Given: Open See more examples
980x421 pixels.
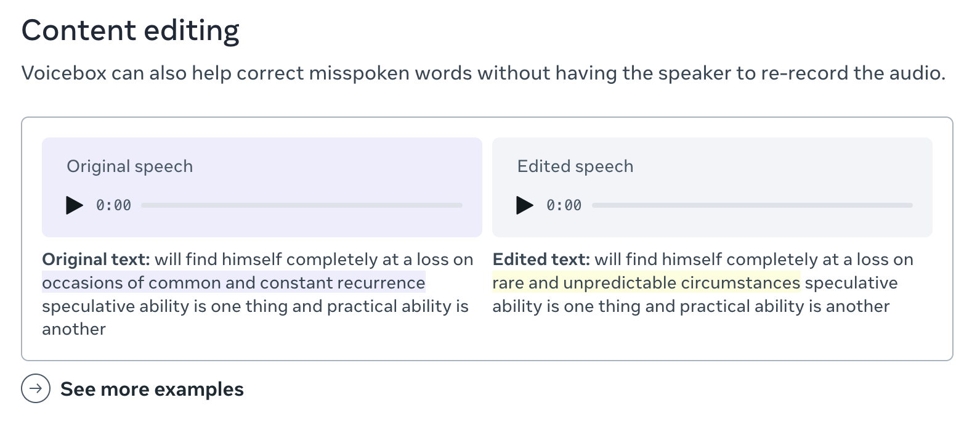Looking at the screenshot, I should coord(152,389).
